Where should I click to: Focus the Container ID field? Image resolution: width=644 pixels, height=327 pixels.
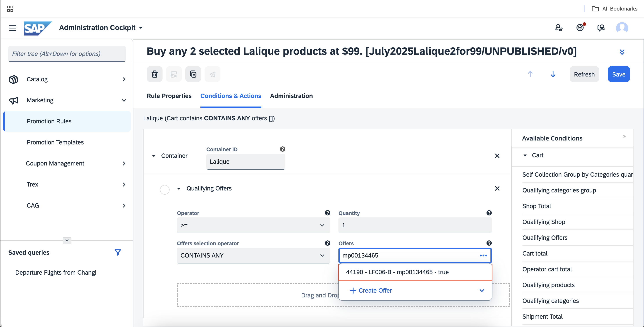(246, 162)
